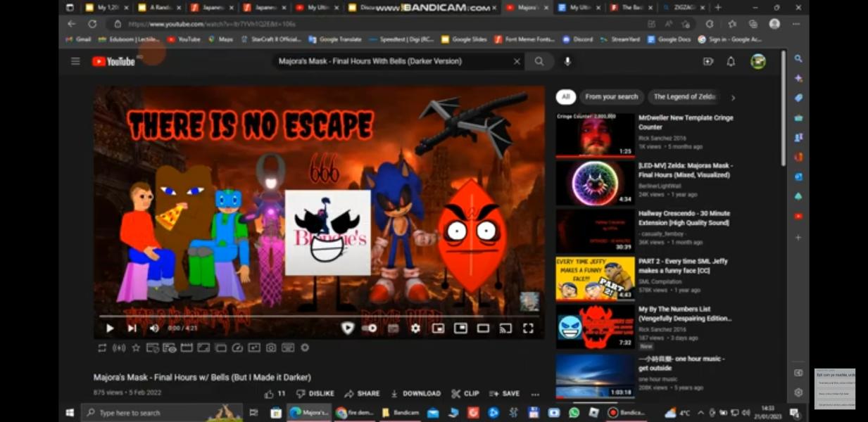Clear the search box text

click(517, 61)
